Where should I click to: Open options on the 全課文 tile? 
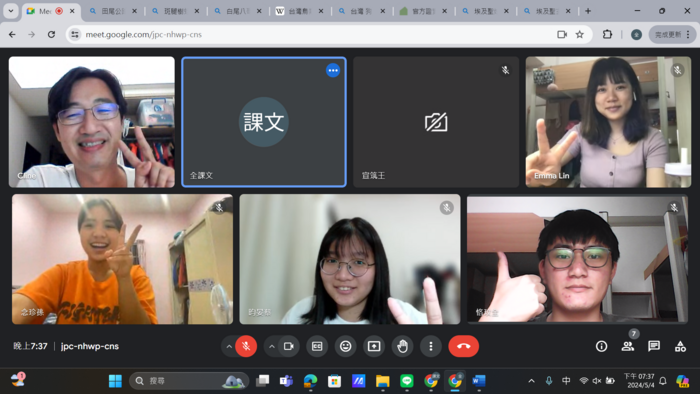coord(333,71)
